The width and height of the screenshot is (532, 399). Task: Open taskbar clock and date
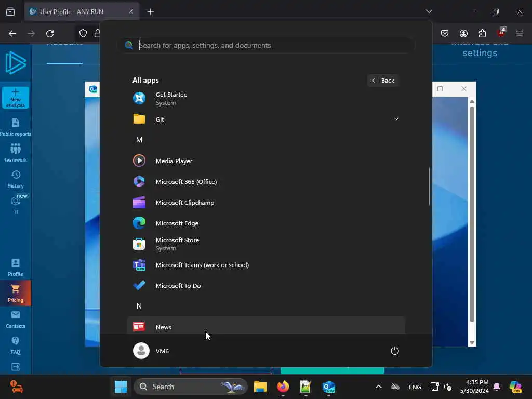474,387
